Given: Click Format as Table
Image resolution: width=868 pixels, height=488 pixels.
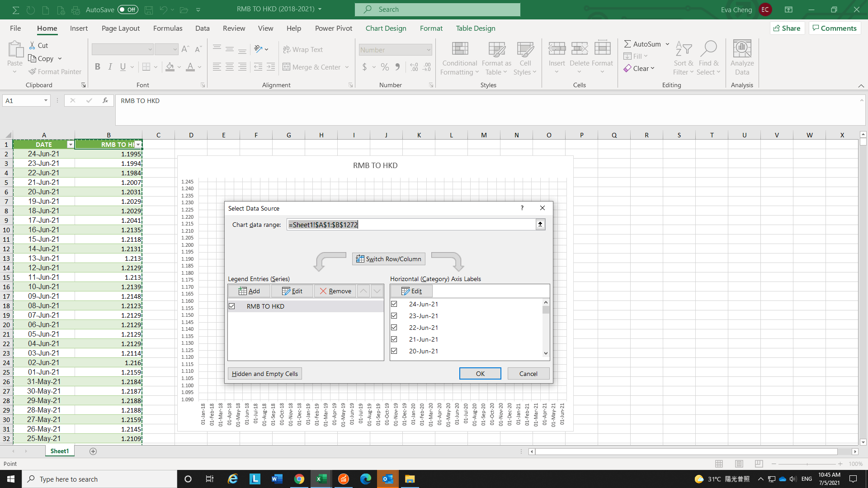Looking at the screenshot, I should pos(495,58).
